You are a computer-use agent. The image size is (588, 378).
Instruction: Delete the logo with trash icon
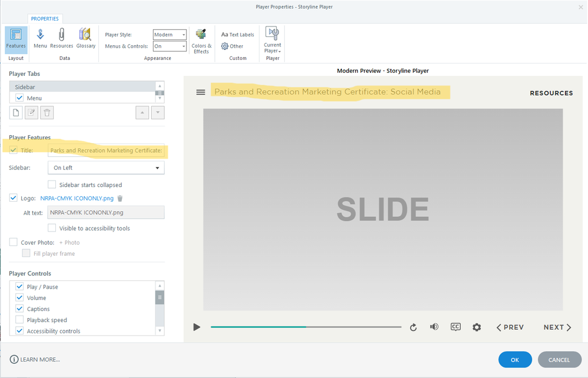pos(120,199)
